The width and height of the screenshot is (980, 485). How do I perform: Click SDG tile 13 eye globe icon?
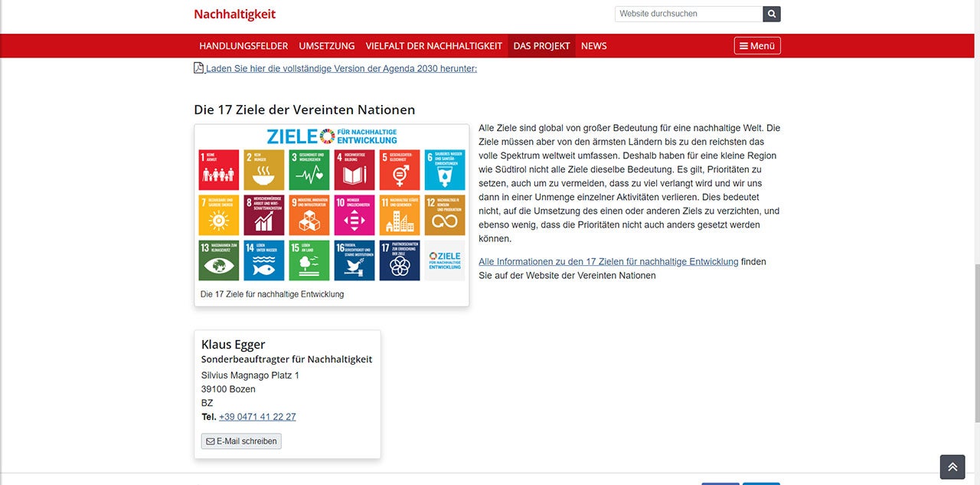click(219, 266)
